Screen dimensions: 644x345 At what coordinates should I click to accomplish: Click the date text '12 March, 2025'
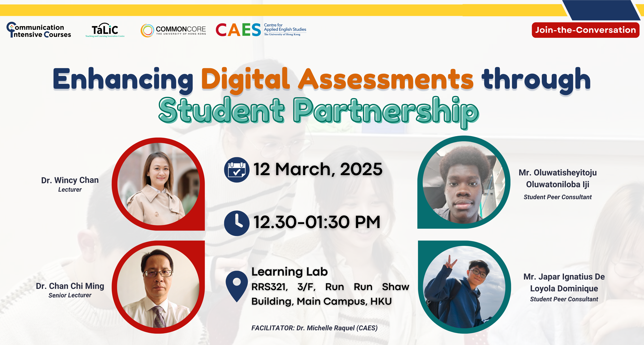click(318, 169)
